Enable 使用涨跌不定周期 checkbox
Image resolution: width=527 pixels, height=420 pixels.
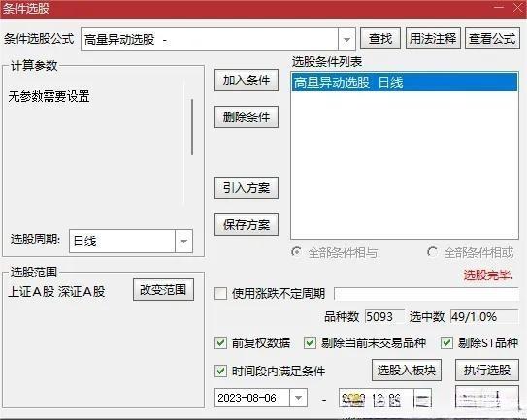pos(220,293)
